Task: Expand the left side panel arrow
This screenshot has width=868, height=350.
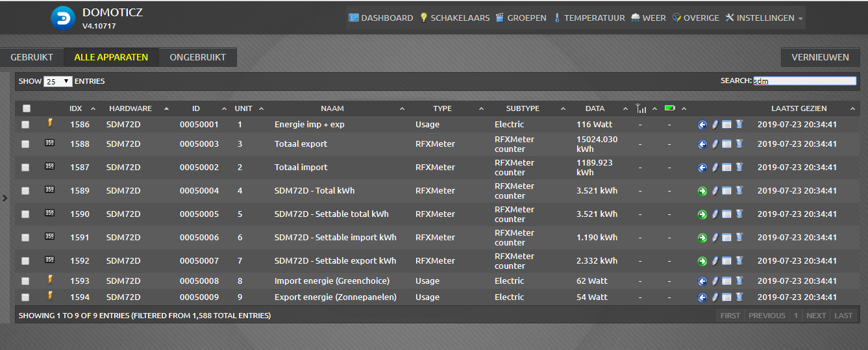Action: click(x=5, y=198)
